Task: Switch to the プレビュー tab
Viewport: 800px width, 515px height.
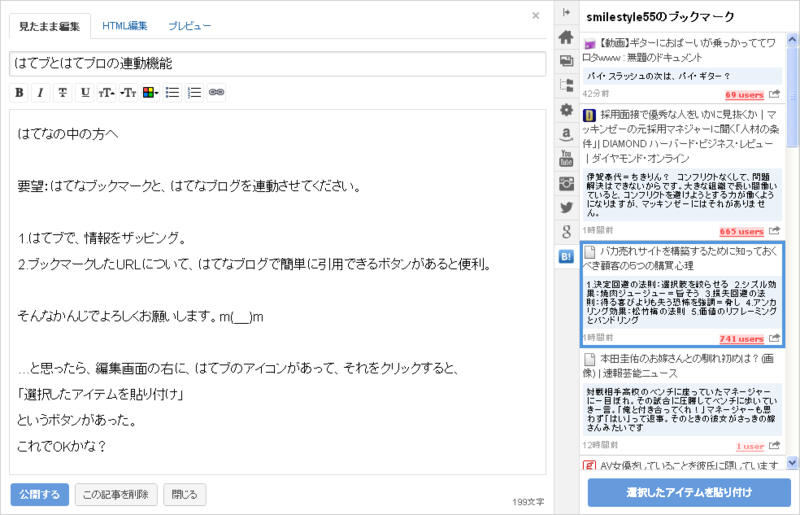Action: click(189, 26)
